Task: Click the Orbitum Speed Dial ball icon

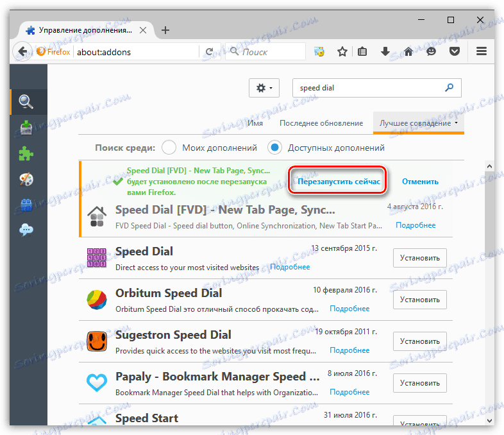Action: tap(97, 300)
